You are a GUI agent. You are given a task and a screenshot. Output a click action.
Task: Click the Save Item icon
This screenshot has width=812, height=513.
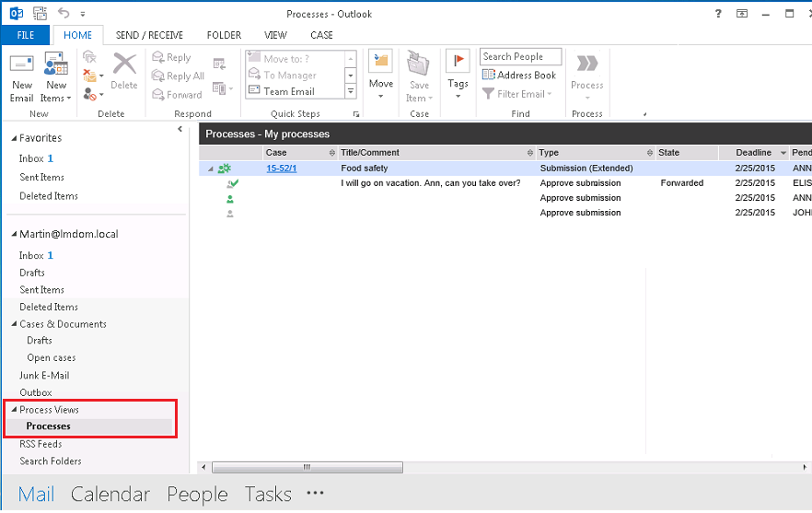419,65
